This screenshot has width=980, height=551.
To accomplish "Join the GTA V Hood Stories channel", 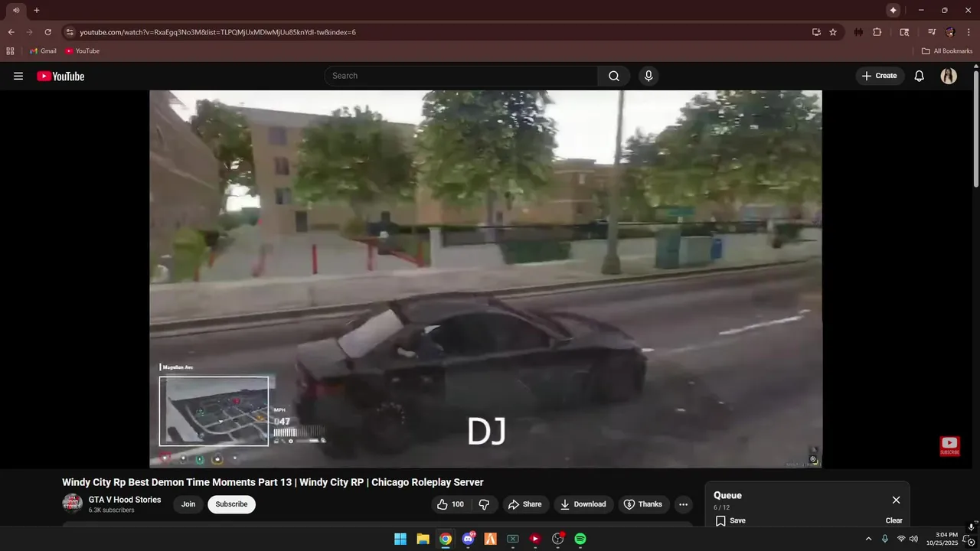I will click(188, 504).
